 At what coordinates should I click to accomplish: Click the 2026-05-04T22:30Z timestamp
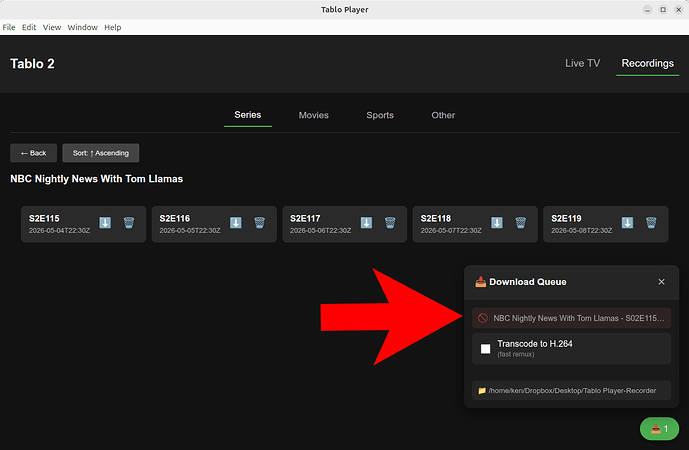click(59, 230)
